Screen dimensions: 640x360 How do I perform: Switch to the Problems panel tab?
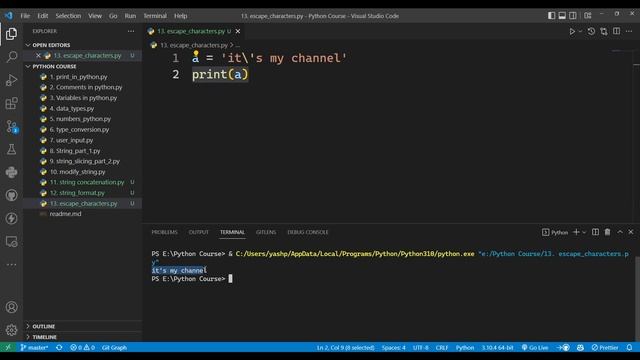coord(164,232)
